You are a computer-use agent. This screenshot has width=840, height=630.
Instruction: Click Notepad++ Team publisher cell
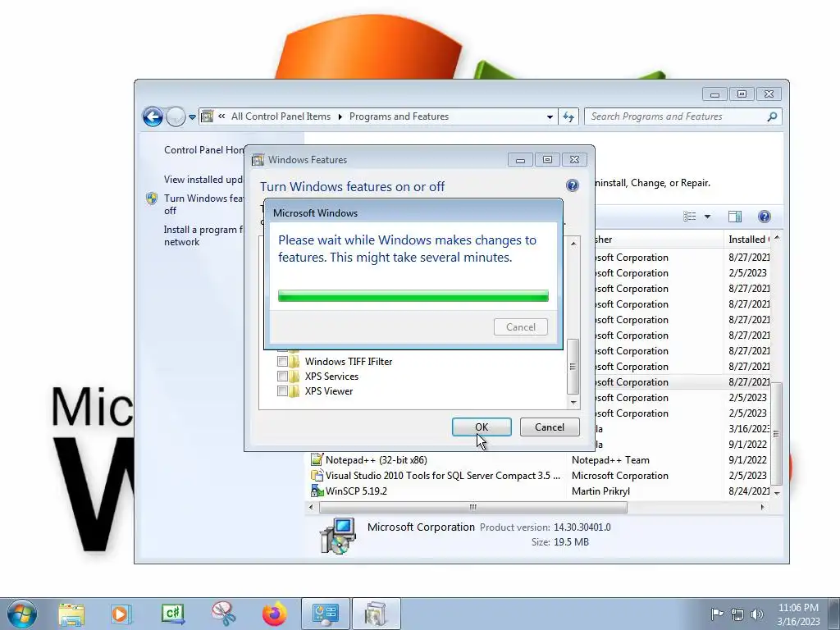coord(610,459)
